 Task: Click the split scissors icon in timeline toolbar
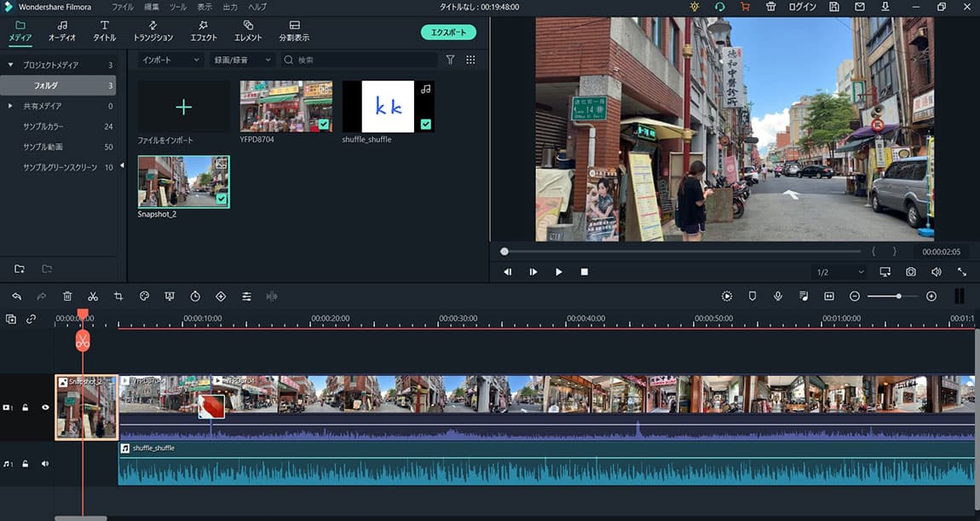(x=93, y=296)
